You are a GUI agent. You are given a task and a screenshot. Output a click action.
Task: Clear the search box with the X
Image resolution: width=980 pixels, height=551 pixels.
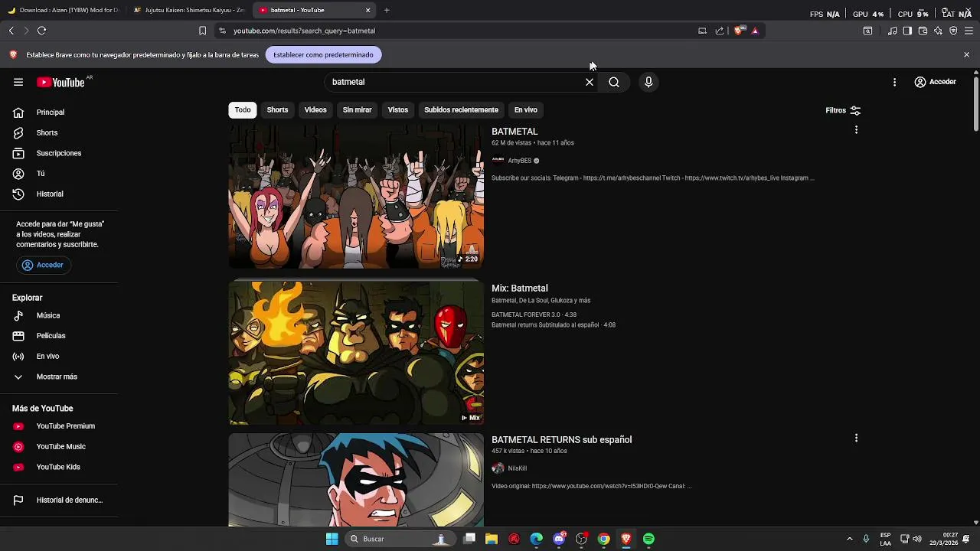tap(590, 82)
